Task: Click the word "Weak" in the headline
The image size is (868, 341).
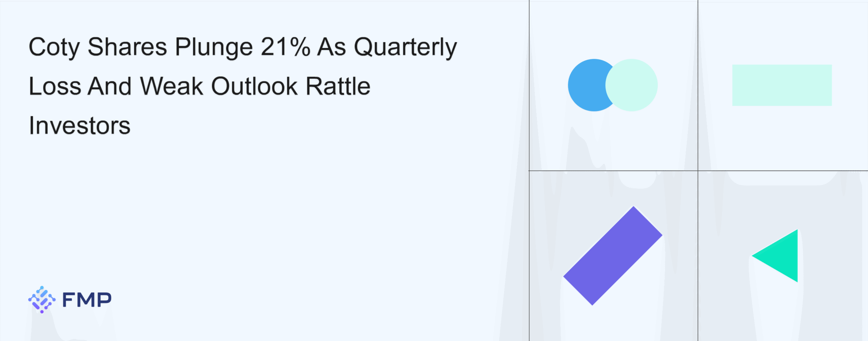Action: tap(172, 86)
